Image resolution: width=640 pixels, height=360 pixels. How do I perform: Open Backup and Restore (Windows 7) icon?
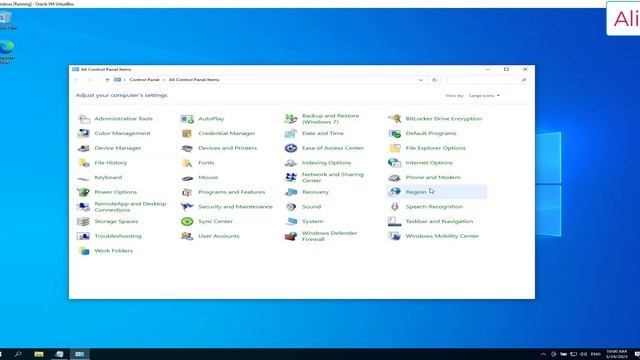click(291, 119)
